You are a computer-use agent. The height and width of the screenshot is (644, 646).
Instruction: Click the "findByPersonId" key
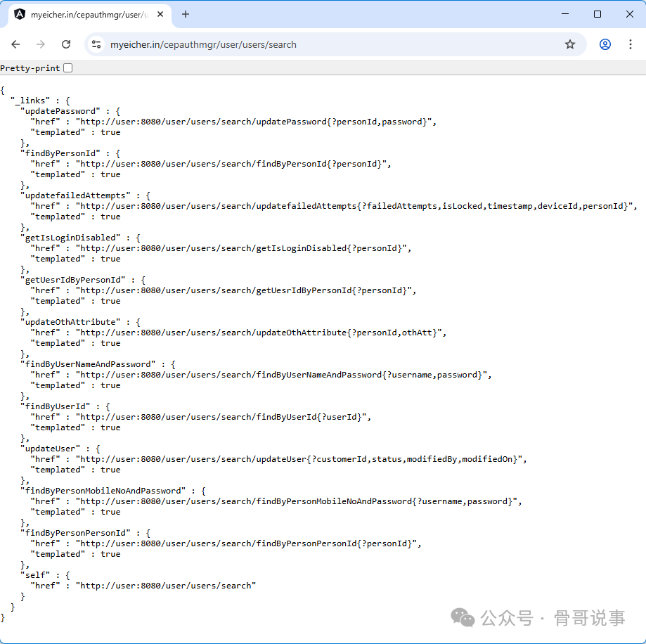pyautogui.click(x=60, y=153)
